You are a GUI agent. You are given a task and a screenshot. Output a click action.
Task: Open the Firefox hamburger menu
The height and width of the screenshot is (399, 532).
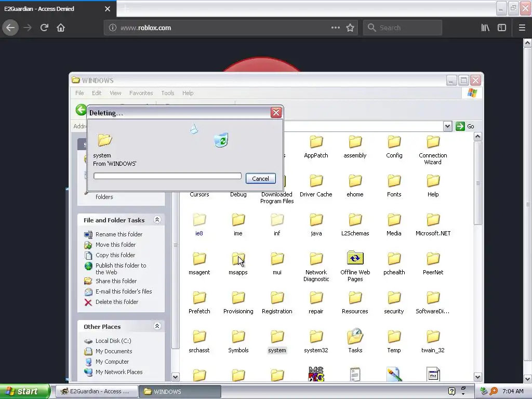coord(522,28)
